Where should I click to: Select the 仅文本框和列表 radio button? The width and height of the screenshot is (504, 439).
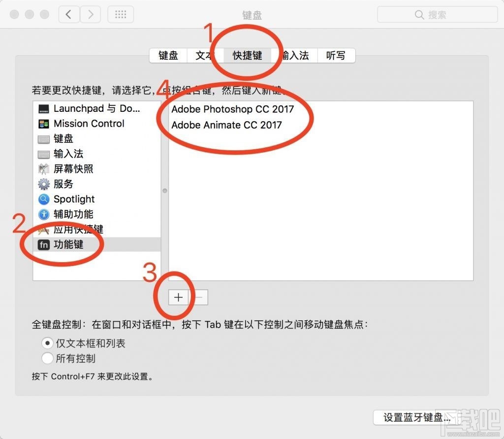(x=47, y=343)
